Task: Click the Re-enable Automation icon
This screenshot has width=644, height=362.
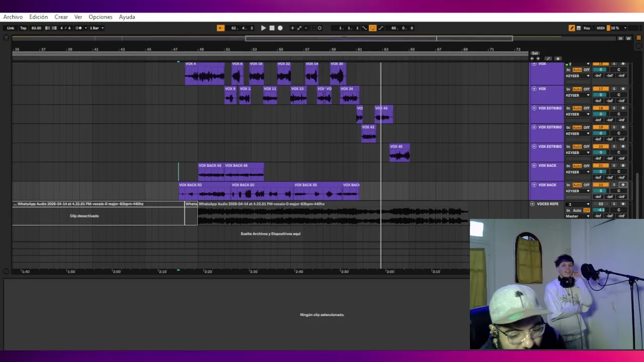Action: point(306,28)
